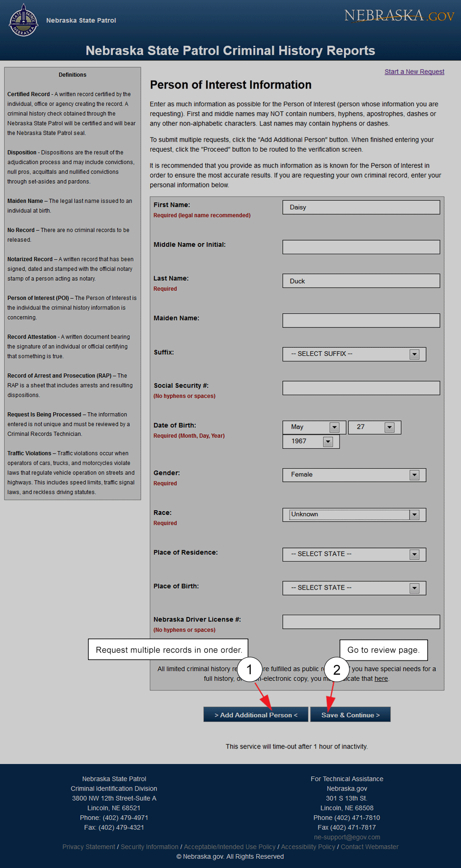Click the 'Traffic Violations' definition term
The height and width of the screenshot is (868, 461).
point(29,453)
